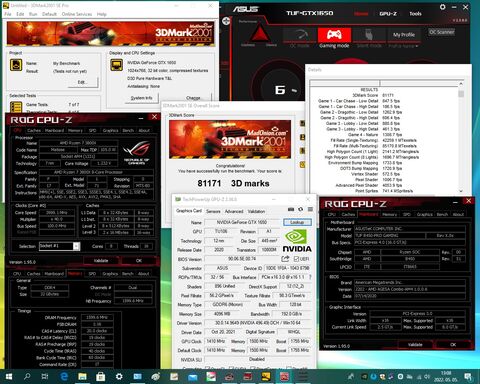Viewport: 480px width, 384px height.
Task: Open Validation tab in GPU-Z
Action: tap(256, 211)
